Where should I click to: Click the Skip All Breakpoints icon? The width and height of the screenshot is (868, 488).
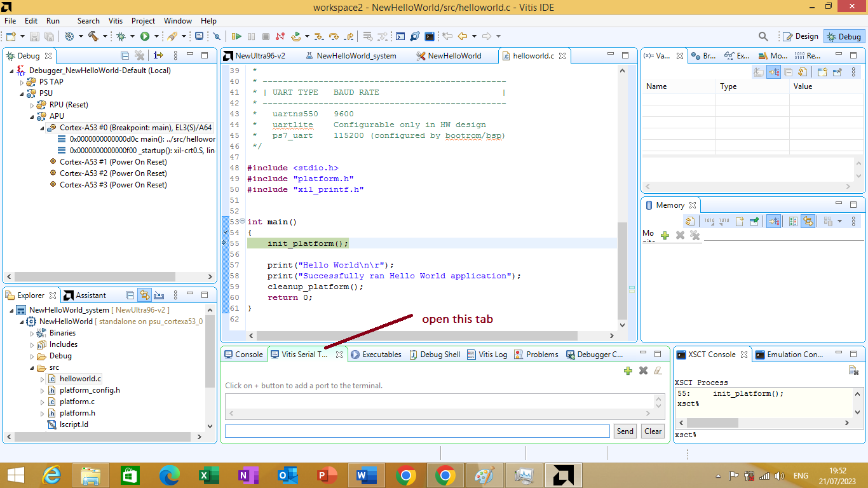[x=217, y=36]
